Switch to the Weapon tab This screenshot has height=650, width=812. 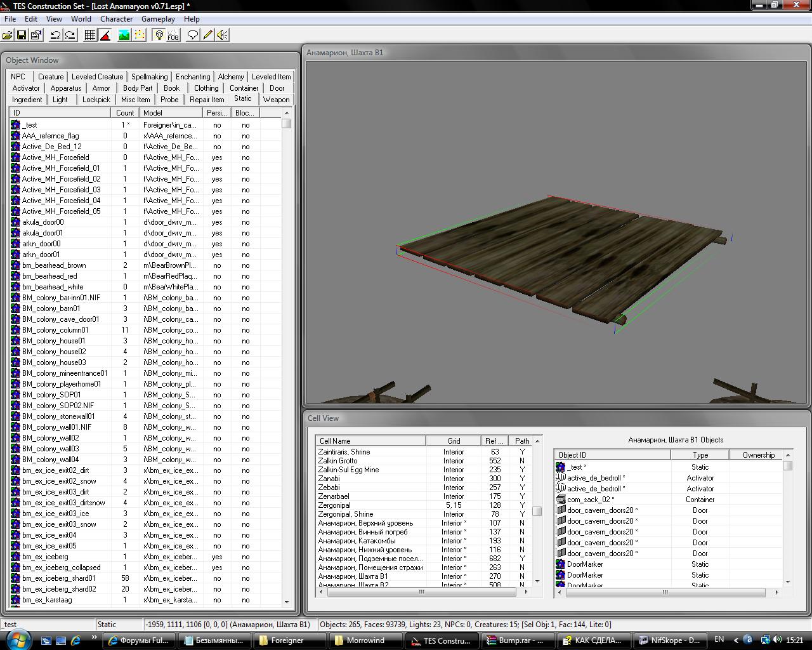point(276,100)
